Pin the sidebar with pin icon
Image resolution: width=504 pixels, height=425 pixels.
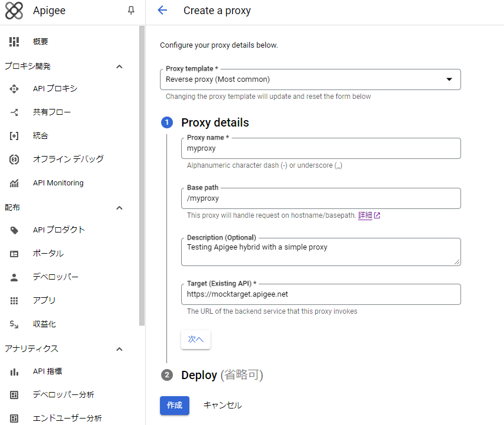click(x=131, y=11)
